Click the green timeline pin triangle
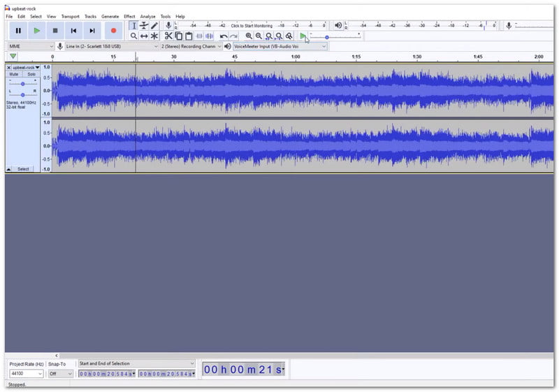Viewport: 559px width, 392px height. [x=13, y=57]
